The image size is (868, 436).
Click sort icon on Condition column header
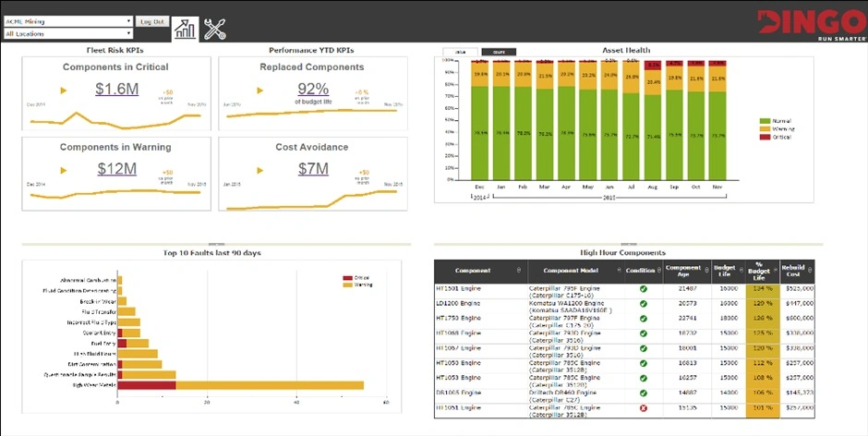(658, 271)
